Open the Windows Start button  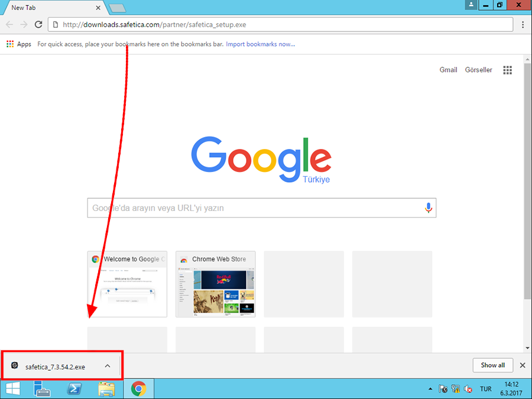[13, 389]
